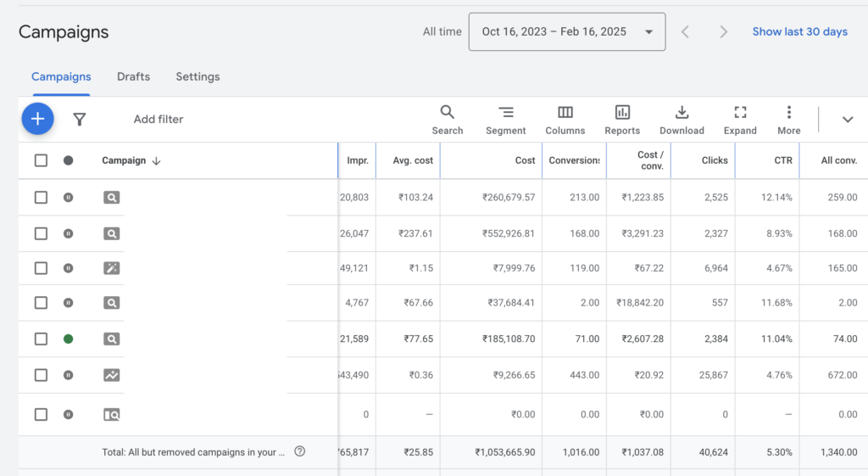Screen dimensions: 868x476
Task: Switch to the Settings tab
Action: click(198, 76)
